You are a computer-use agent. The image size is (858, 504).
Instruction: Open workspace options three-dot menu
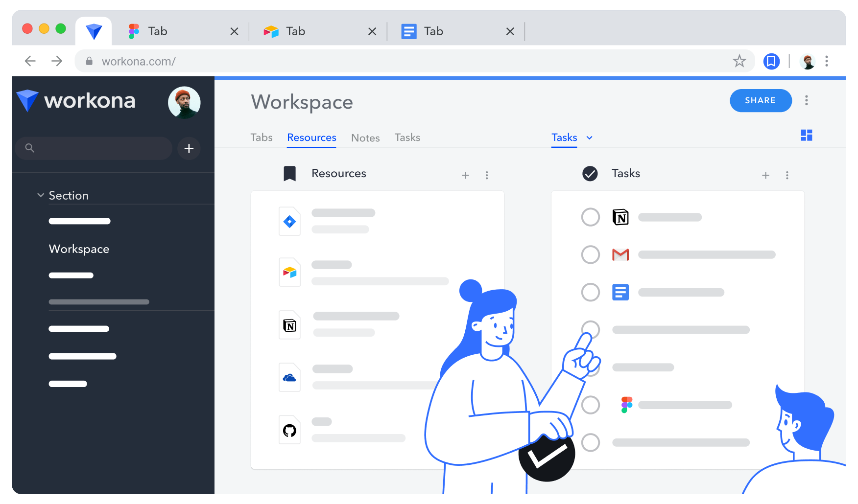coord(807,100)
